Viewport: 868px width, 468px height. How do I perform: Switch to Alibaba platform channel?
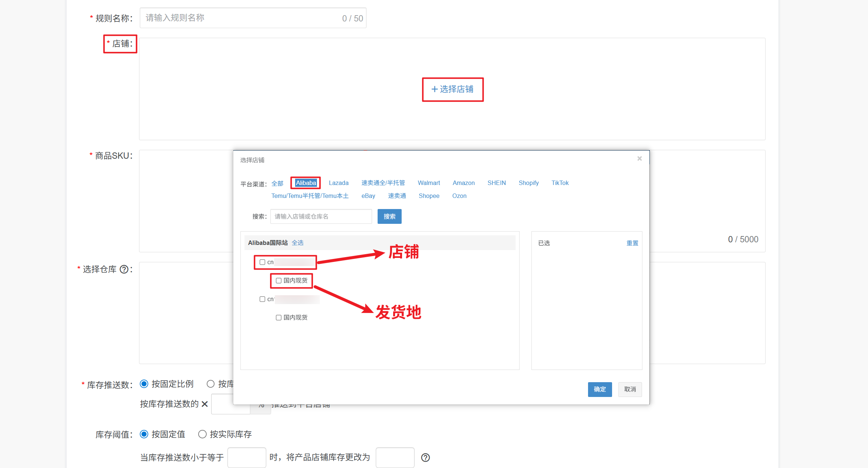(x=306, y=183)
